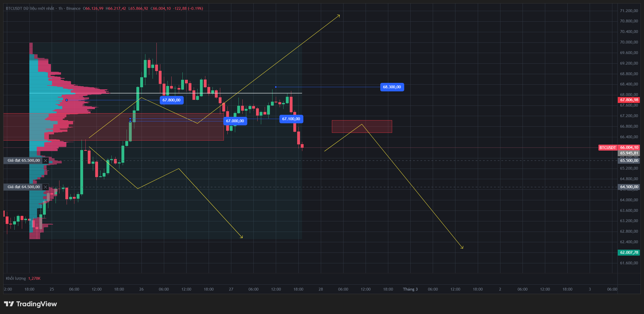
Task: Click the red 67.806,98 price axis label
Action: point(629,100)
